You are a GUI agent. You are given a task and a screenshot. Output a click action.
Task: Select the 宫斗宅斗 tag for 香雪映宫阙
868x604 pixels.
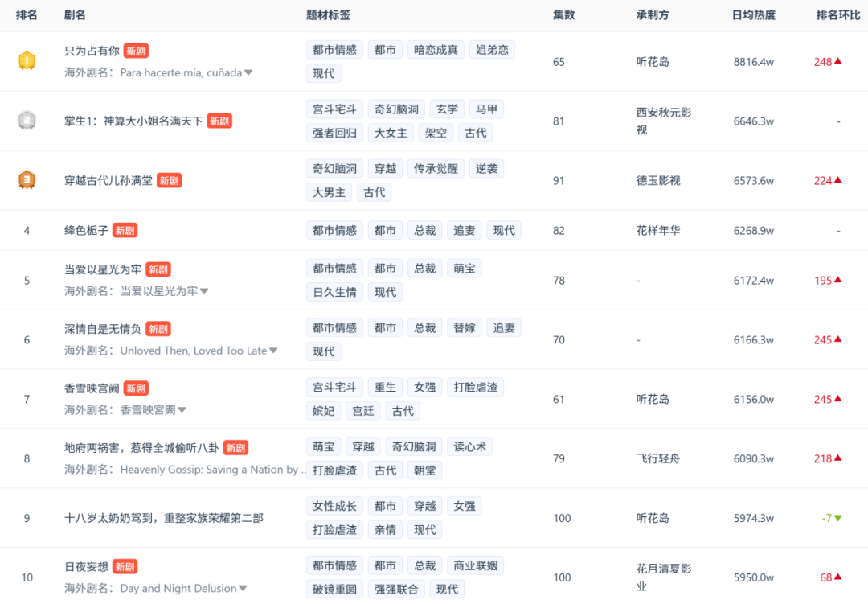pyautogui.click(x=334, y=387)
